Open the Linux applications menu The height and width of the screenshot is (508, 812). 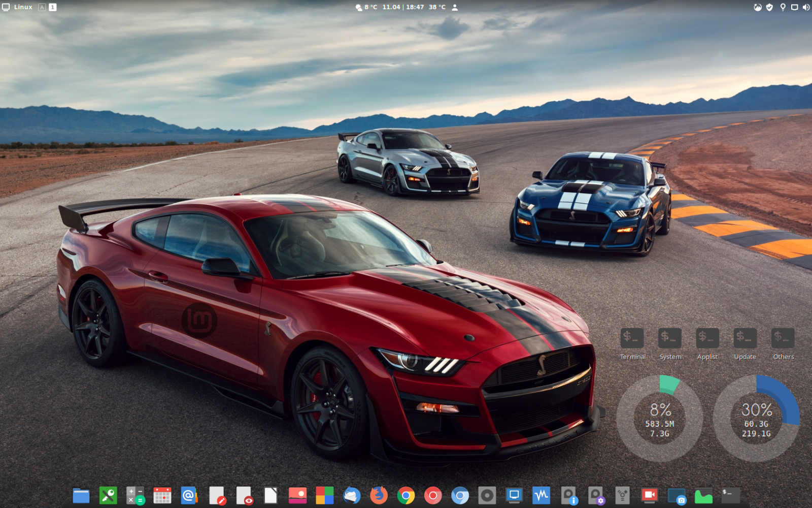click(x=18, y=7)
